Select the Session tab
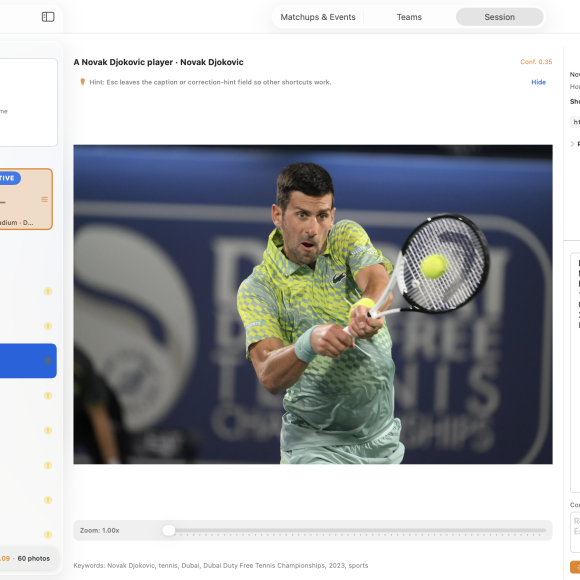The width and height of the screenshot is (580, 580). coord(499,17)
